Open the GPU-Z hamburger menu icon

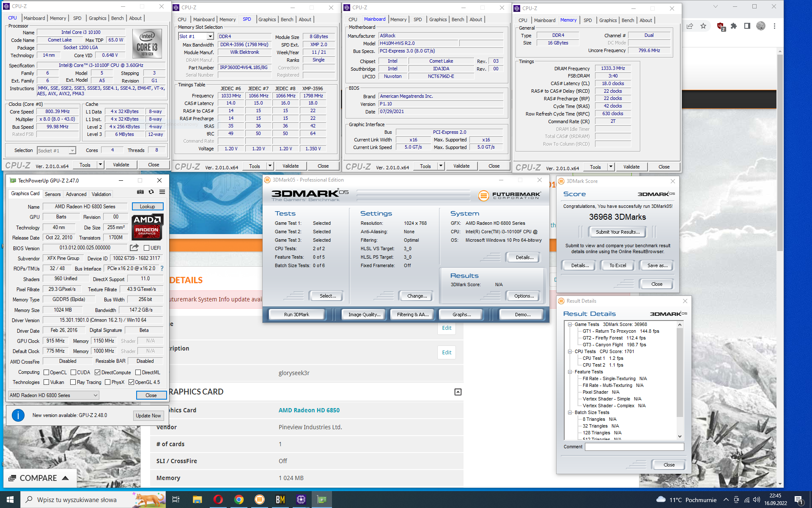(162, 192)
